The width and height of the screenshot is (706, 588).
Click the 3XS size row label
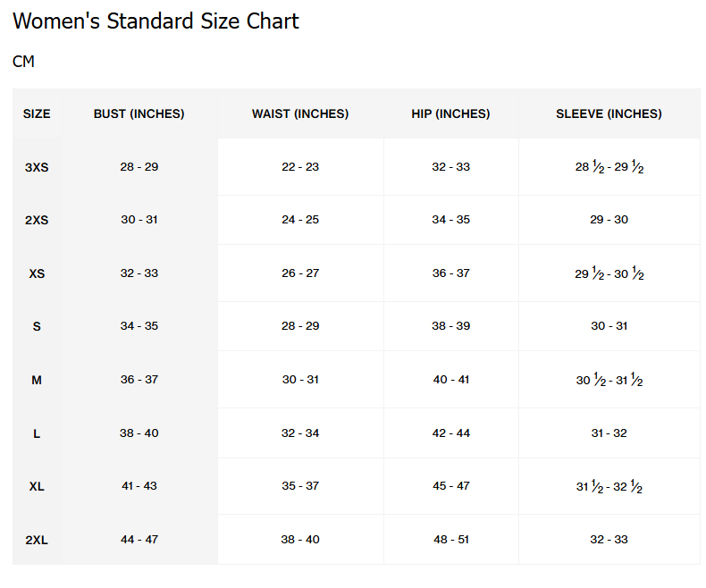[37, 167]
